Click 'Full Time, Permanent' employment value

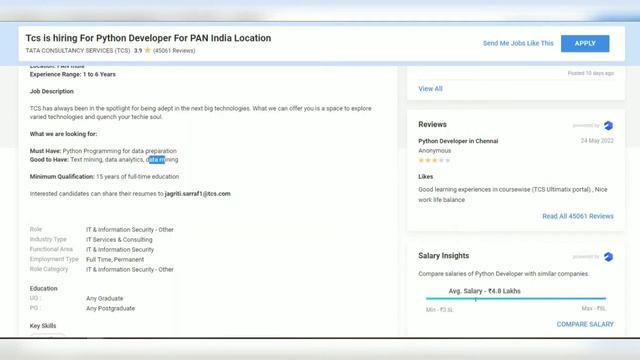pyautogui.click(x=115, y=260)
